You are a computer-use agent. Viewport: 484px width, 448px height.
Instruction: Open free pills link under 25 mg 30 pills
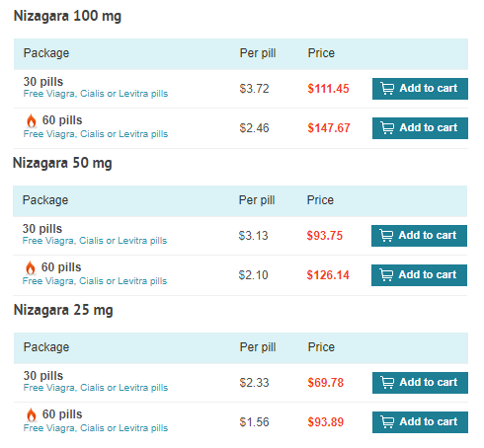[96, 388]
